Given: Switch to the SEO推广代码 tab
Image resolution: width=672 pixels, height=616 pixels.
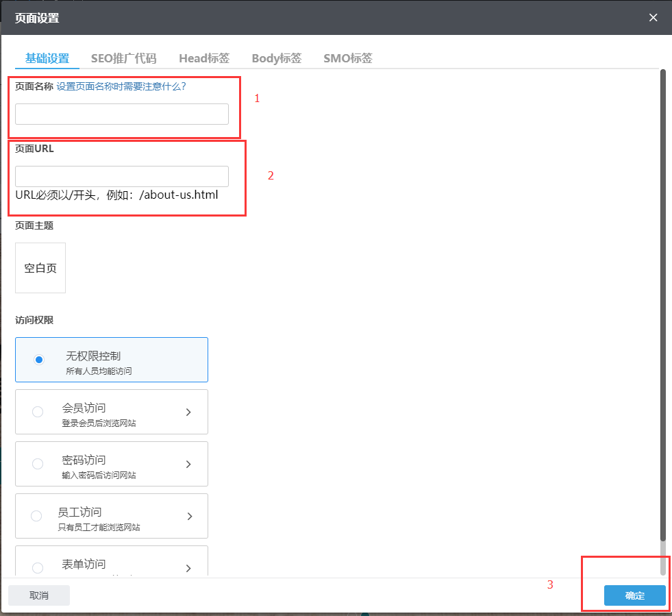Looking at the screenshot, I should (123, 58).
